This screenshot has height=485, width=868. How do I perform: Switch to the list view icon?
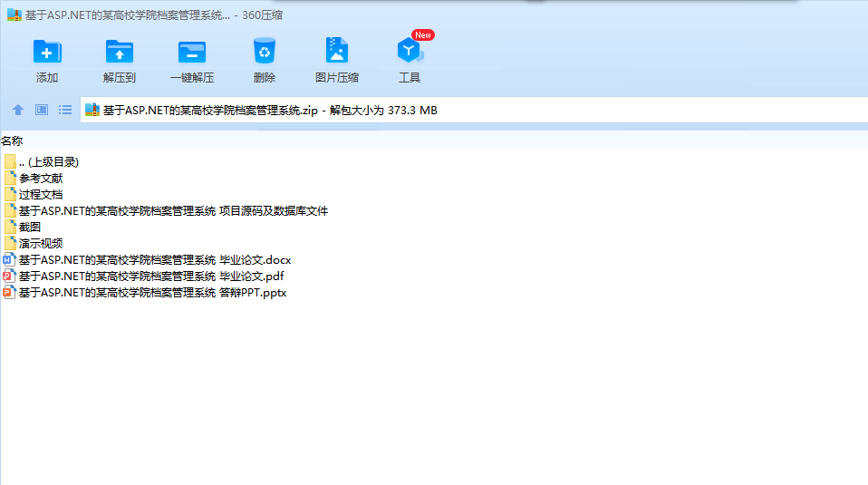(x=65, y=110)
